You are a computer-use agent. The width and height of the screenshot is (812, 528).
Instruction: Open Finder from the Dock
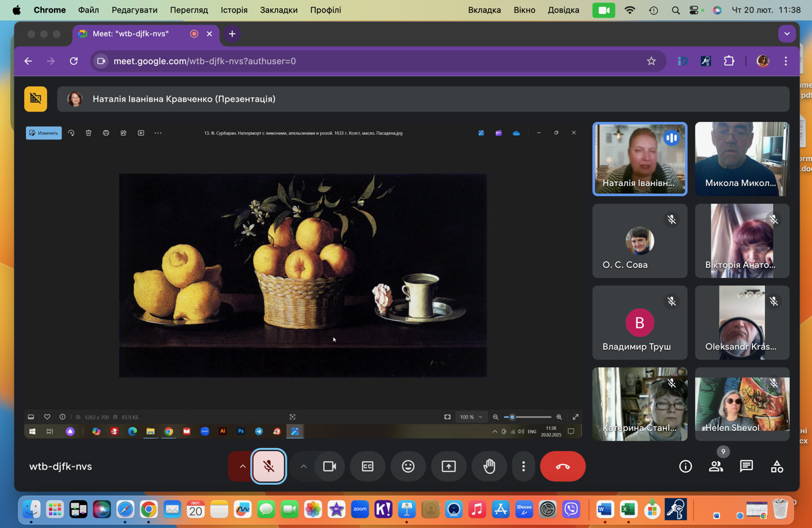[31, 509]
